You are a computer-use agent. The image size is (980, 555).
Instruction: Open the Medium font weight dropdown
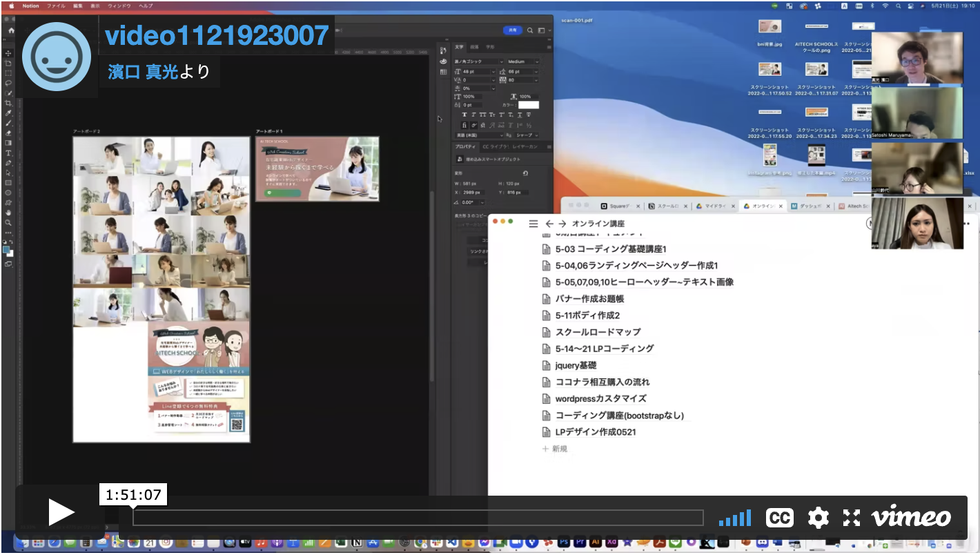(x=524, y=61)
